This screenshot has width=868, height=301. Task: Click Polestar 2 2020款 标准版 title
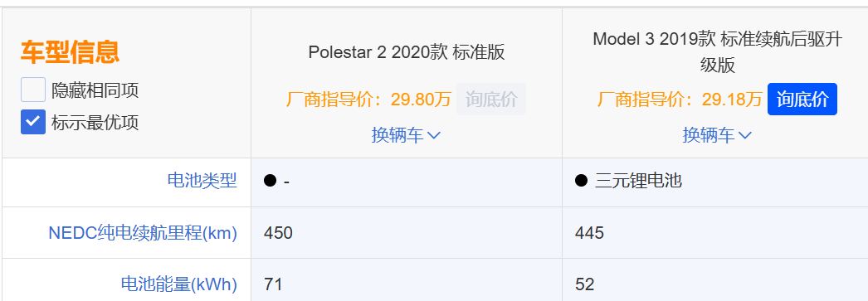tap(407, 52)
